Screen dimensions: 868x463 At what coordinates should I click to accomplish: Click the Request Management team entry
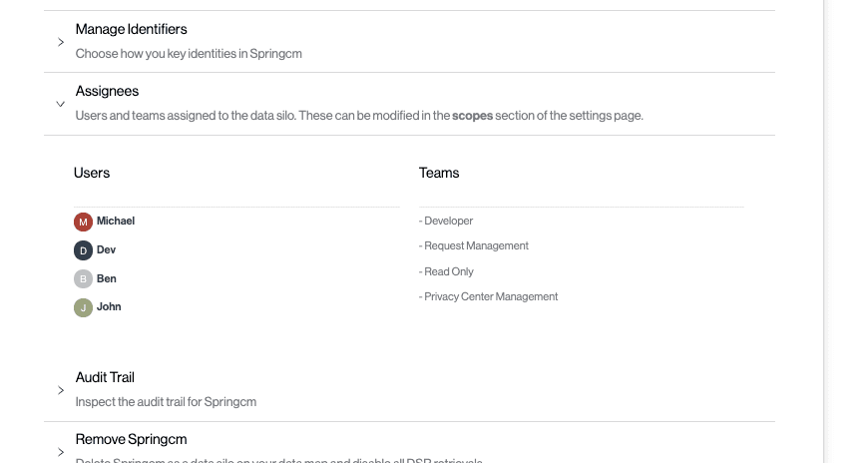point(476,245)
